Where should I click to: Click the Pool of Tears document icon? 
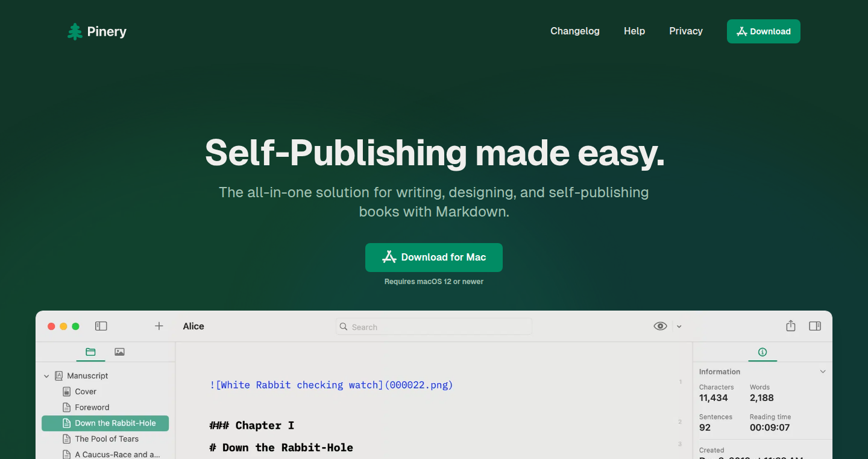coord(67,439)
